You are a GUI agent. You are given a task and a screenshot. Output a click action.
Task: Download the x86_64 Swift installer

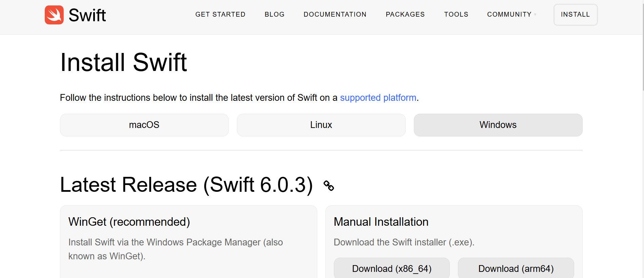pyautogui.click(x=391, y=268)
